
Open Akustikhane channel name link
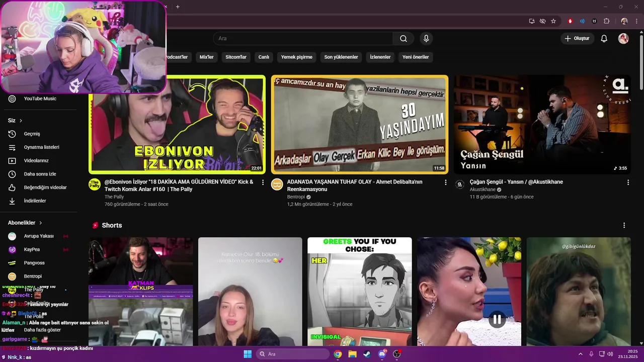[482, 190]
